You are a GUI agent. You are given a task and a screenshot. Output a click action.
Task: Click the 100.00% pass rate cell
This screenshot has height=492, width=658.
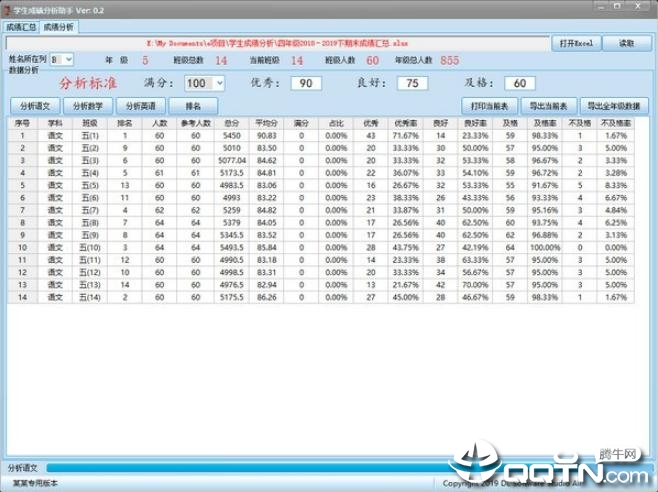tap(545, 248)
